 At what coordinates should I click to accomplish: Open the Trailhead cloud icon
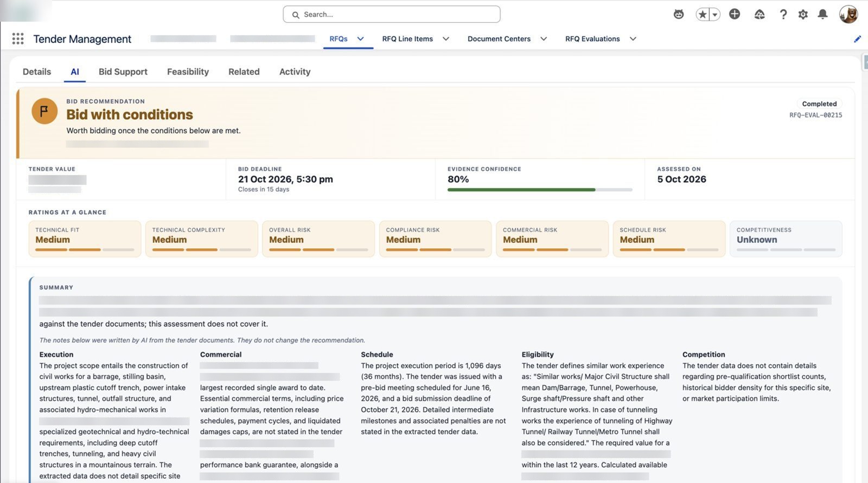point(759,15)
